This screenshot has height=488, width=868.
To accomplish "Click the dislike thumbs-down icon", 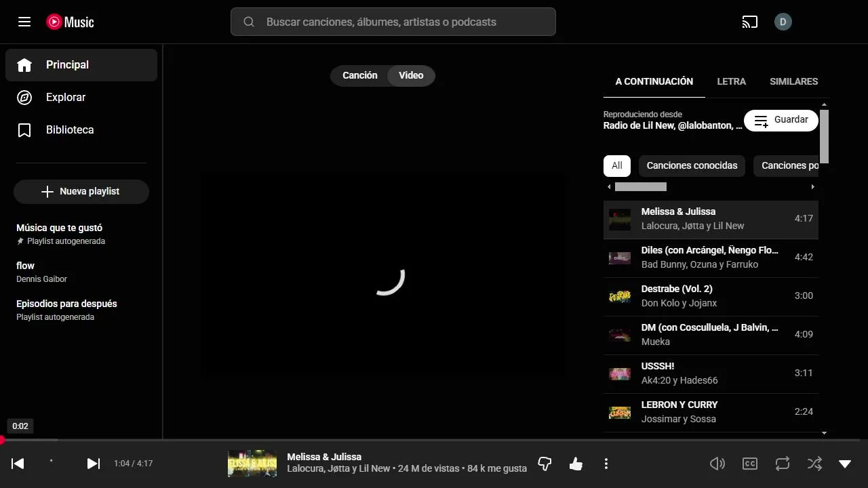I will (545, 464).
